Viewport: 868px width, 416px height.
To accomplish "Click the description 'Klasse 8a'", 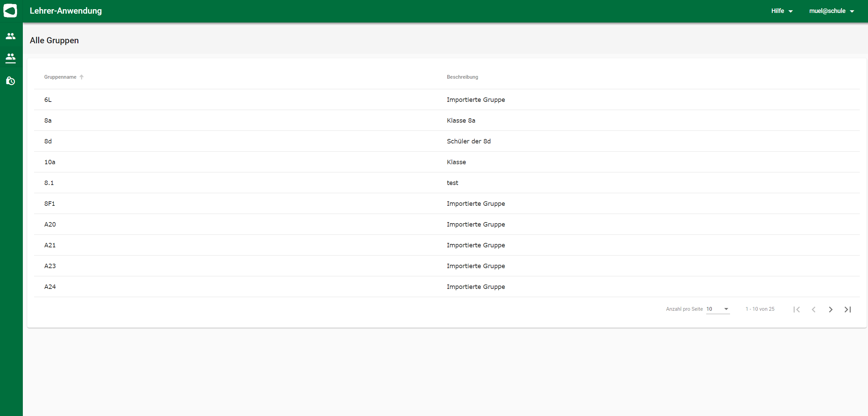I will click(461, 120).
